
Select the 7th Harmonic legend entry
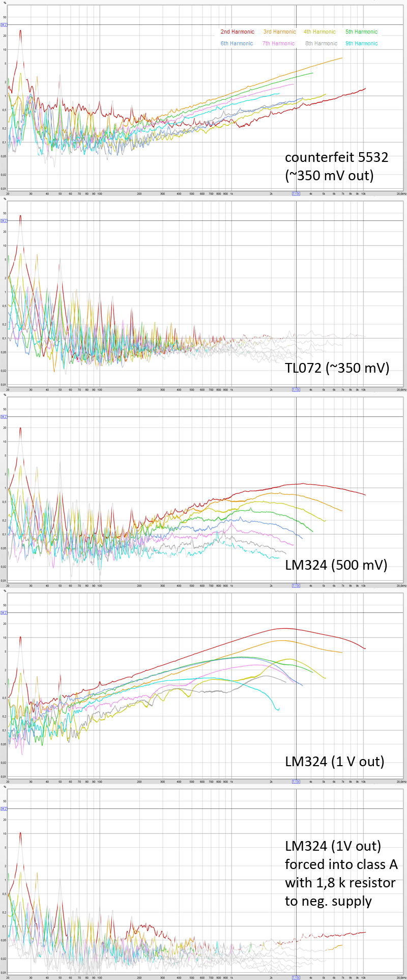point(278,43)
